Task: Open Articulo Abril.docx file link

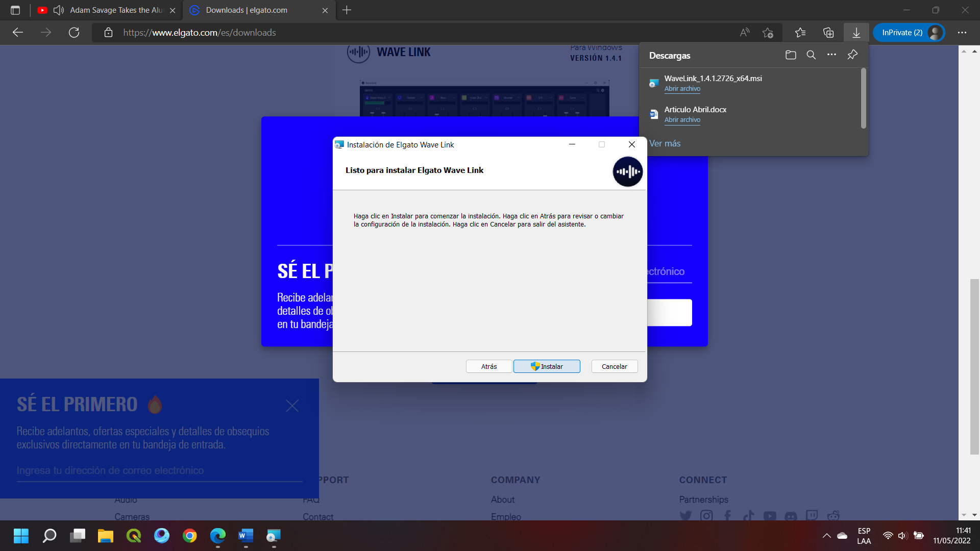Action: point(682,120)
